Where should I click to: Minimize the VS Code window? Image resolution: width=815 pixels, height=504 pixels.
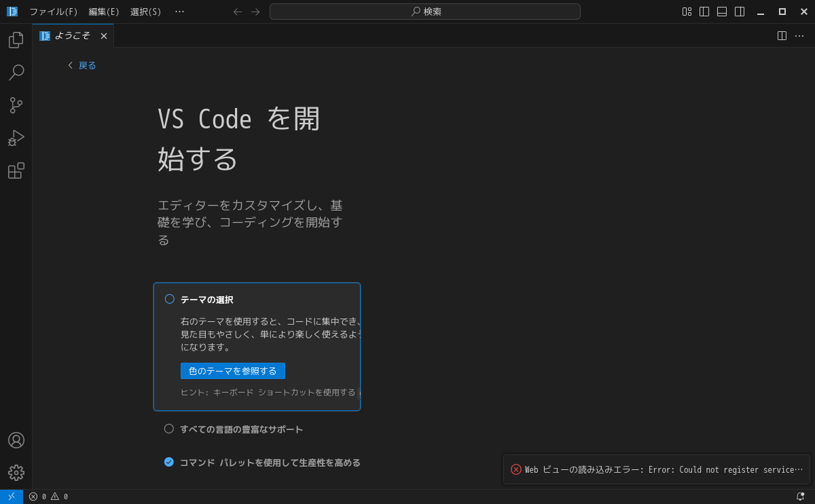761,12
